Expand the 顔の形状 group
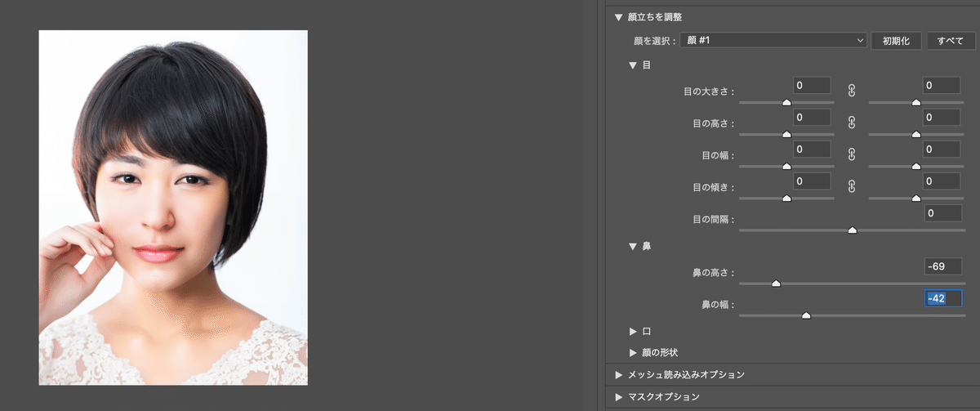Viewport: 980px width, 411px height. coord(633,352)
